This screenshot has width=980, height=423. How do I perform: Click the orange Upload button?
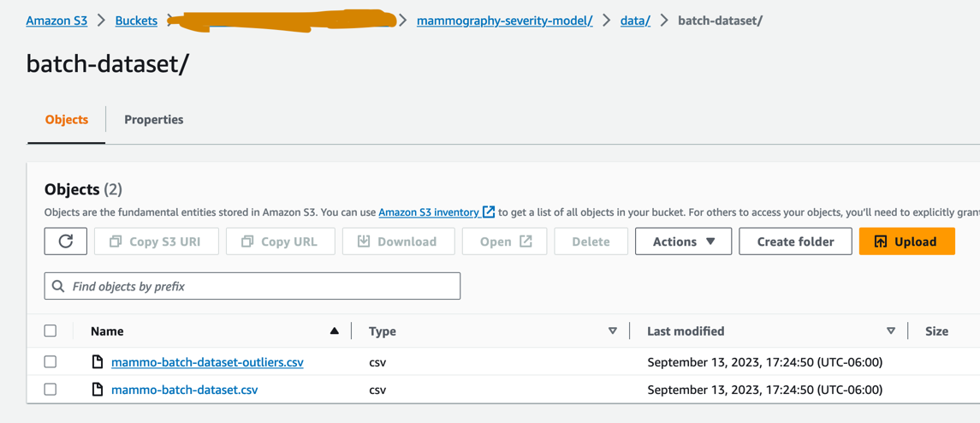point(906,241)
